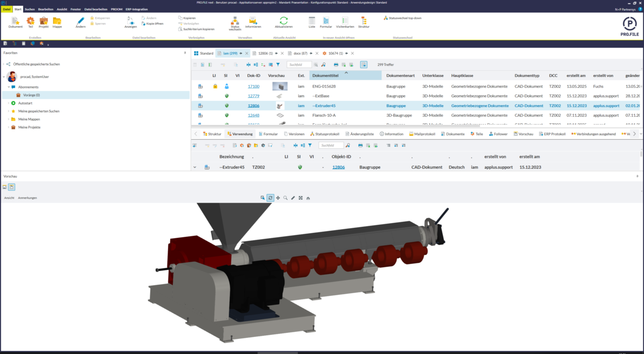
Task: Expand the Meine Mappen tree node
Action: pyautogui.click(x=9, y=119)
